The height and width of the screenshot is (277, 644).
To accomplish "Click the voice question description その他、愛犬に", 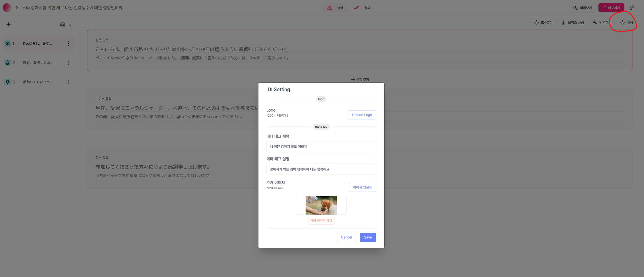I will [170, 117].
